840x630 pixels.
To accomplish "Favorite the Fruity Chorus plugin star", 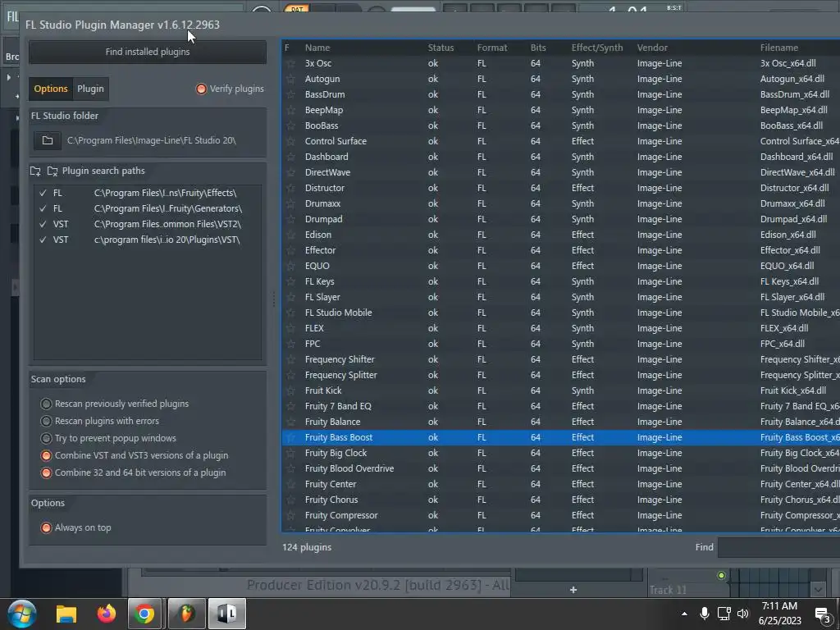I will tap(290, 500).
